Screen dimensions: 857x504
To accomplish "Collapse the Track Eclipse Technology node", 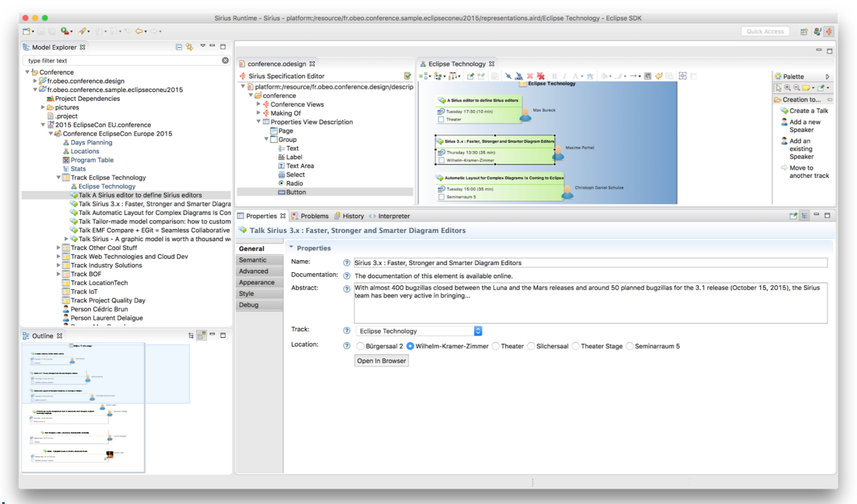I will click(x=58, y=177).
